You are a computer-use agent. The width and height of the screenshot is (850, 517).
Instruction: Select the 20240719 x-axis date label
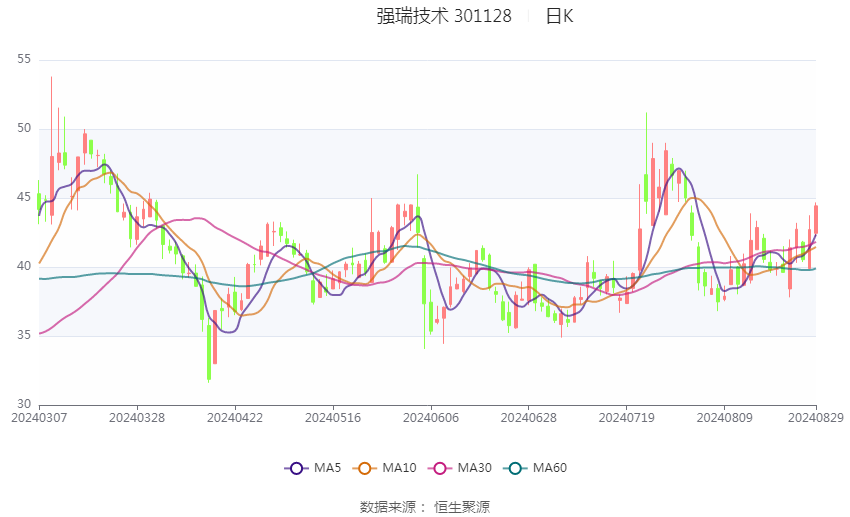(627, 418)
